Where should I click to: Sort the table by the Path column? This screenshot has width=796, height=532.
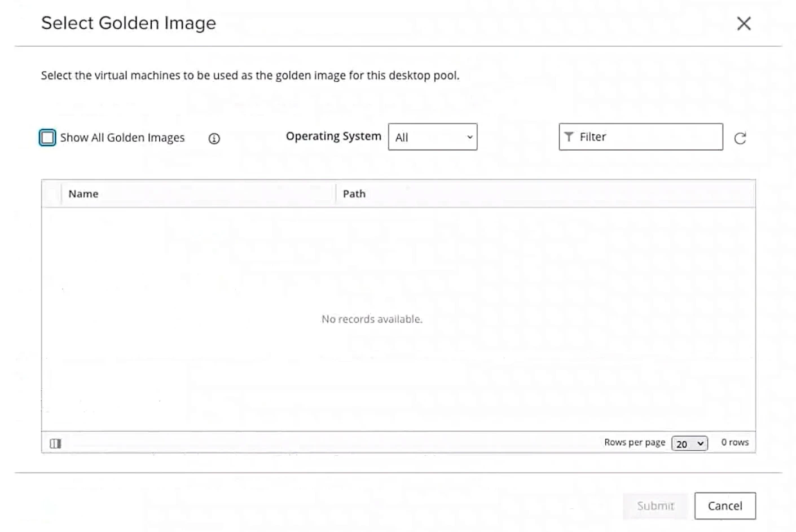click(354, 194)
